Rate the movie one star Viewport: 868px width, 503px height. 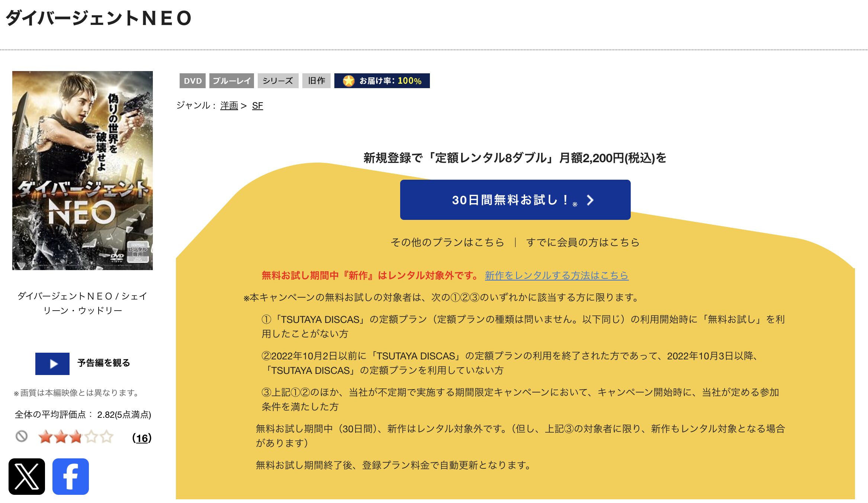45,437
